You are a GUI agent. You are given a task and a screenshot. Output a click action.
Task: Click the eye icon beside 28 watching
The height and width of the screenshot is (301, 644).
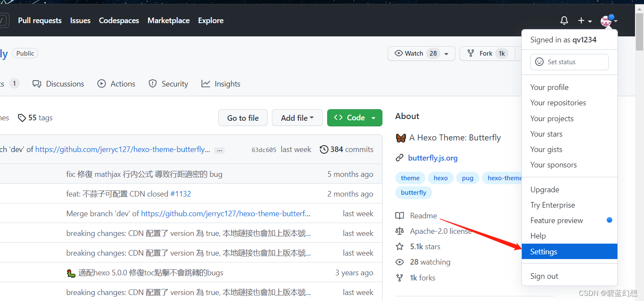click(x=400, y=262)
